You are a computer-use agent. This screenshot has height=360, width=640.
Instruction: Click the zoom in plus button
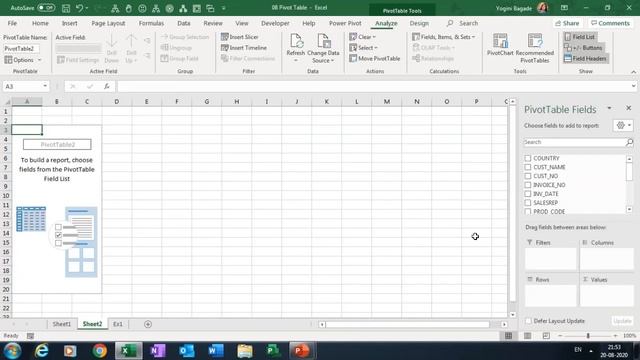[x=615, y=336]
